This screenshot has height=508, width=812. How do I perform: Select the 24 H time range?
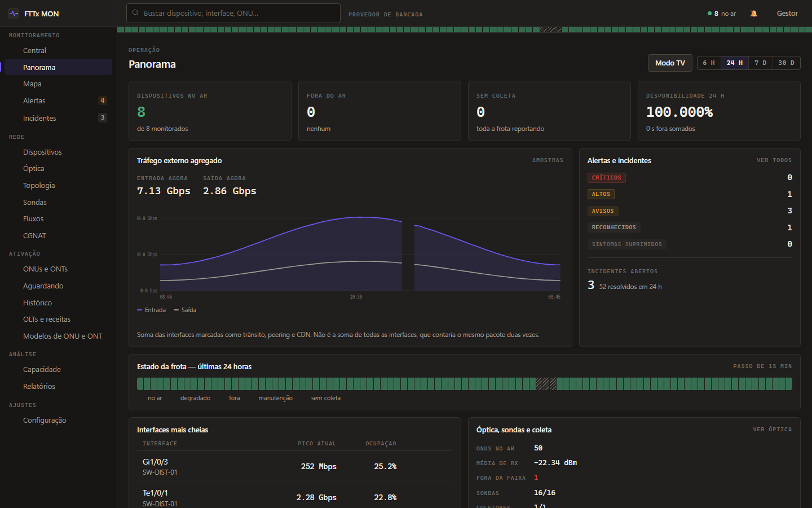click(x=735, y=63)
